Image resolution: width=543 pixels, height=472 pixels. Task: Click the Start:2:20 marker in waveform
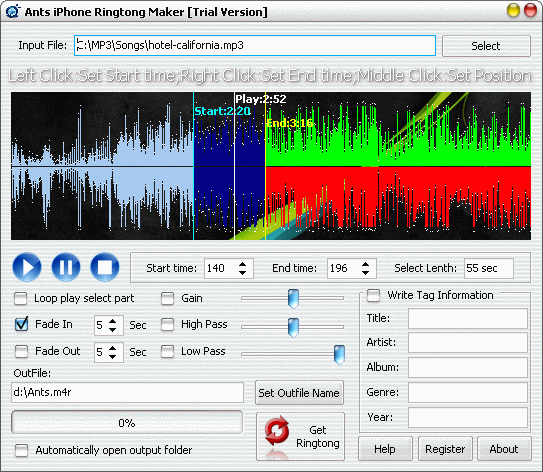click(x=222, y=111)
